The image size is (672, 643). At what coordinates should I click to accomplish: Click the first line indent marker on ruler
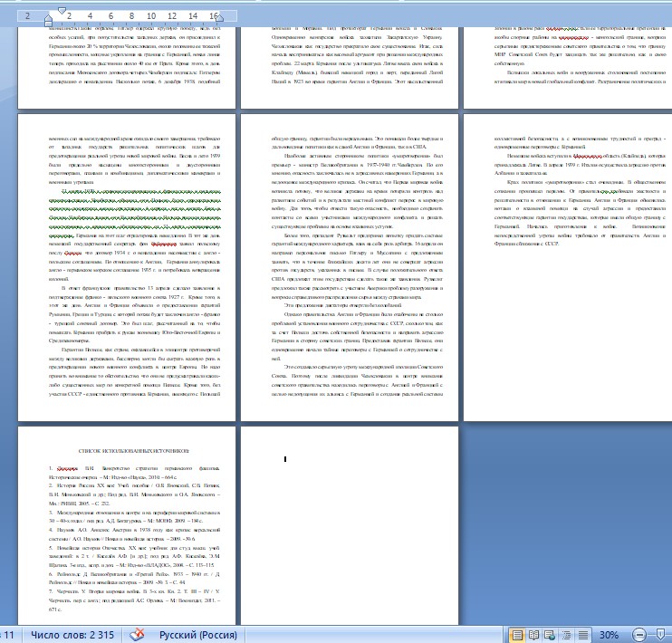tap(62, 11)
